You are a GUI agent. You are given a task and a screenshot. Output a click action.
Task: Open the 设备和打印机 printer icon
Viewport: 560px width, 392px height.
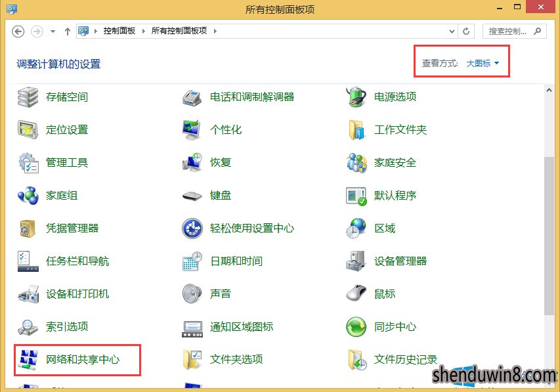tap(28, 294)
